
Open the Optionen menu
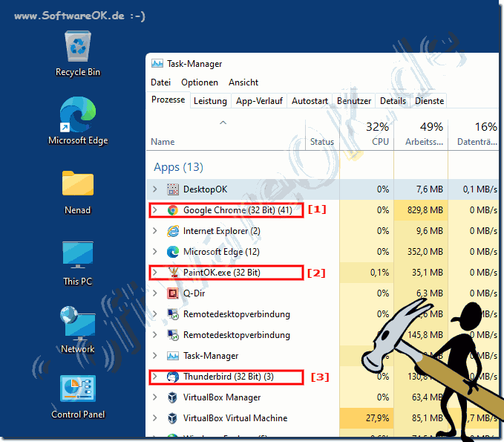[200, 82]
